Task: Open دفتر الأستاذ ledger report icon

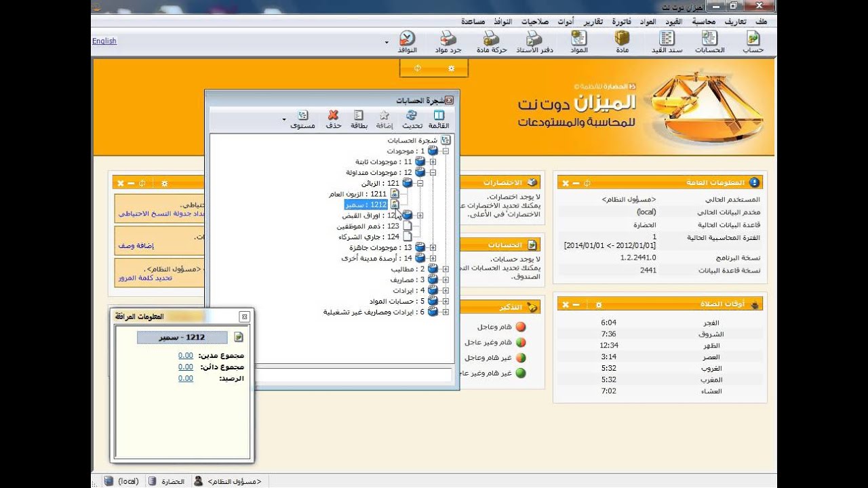Action: tap(534, 41)
